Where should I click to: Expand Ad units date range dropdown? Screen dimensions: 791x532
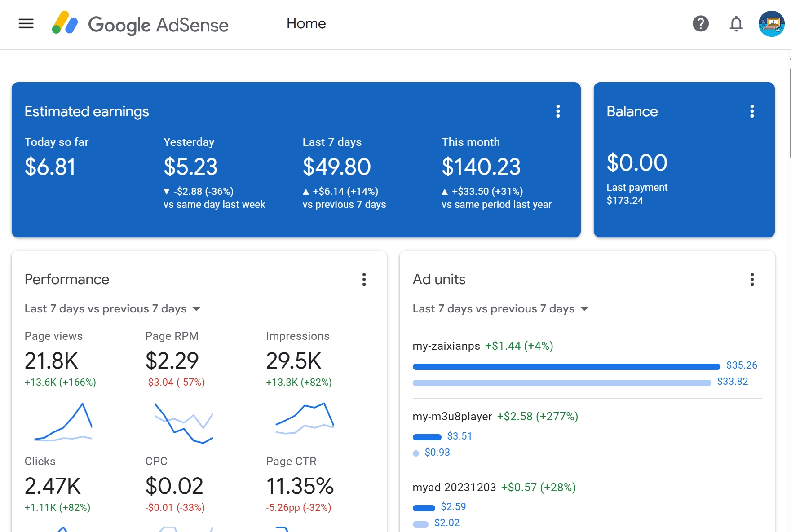click(x=500, y=309)
